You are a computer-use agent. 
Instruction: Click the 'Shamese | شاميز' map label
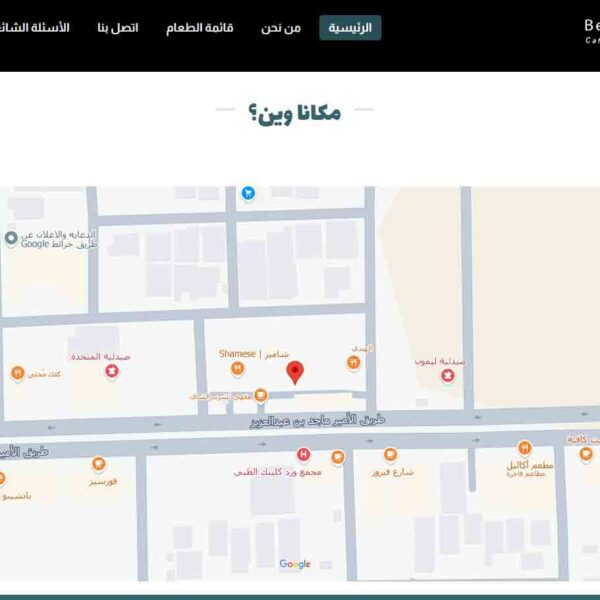tap(254, 354)
